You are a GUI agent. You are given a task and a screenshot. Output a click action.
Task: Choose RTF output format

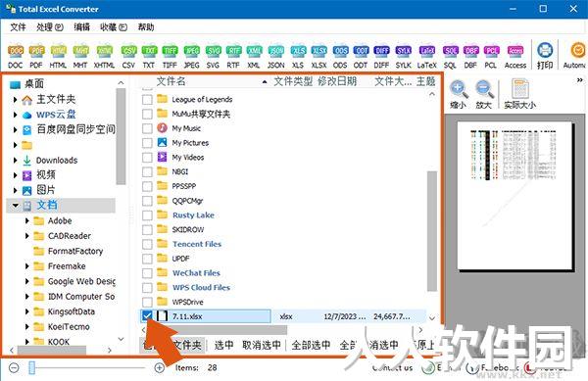(x=233, y=56)
